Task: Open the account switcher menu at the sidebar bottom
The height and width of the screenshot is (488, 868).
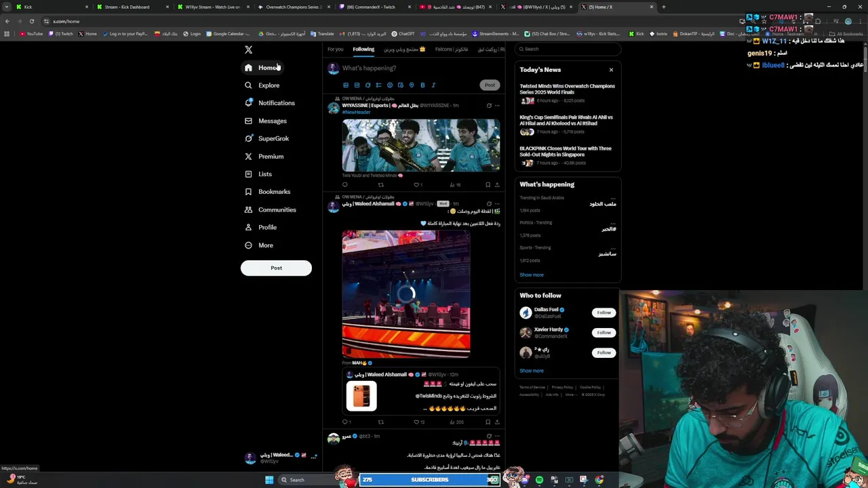Action: [281, 457]
